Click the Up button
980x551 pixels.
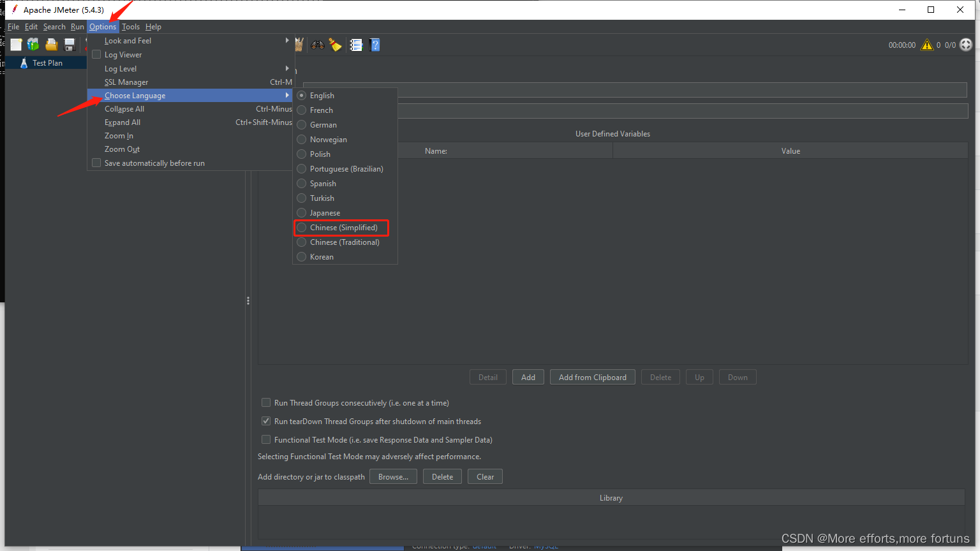point(699,377)
